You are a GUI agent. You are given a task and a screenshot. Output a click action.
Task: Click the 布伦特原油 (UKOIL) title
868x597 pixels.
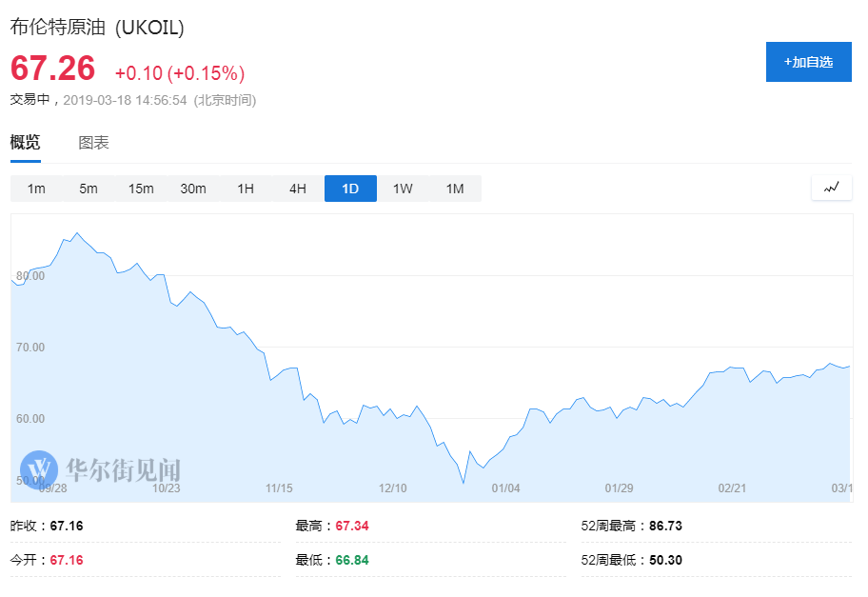pos(97,28)
